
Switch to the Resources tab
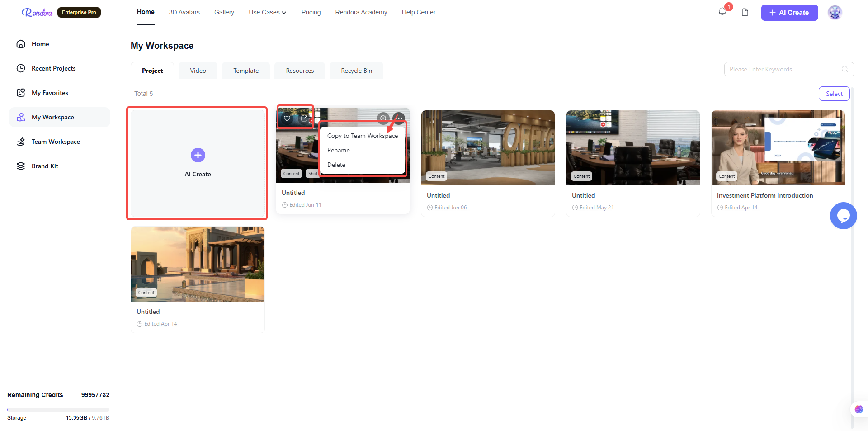(x=300, y=71)
